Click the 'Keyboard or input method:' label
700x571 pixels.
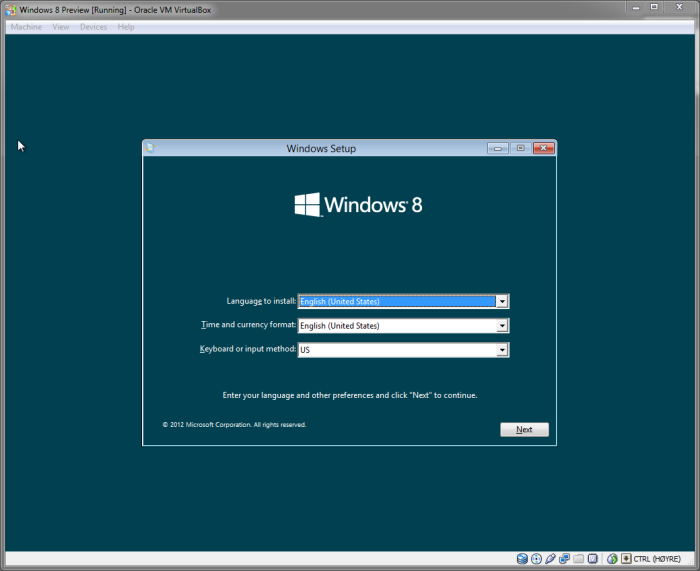tap(248, 349)
